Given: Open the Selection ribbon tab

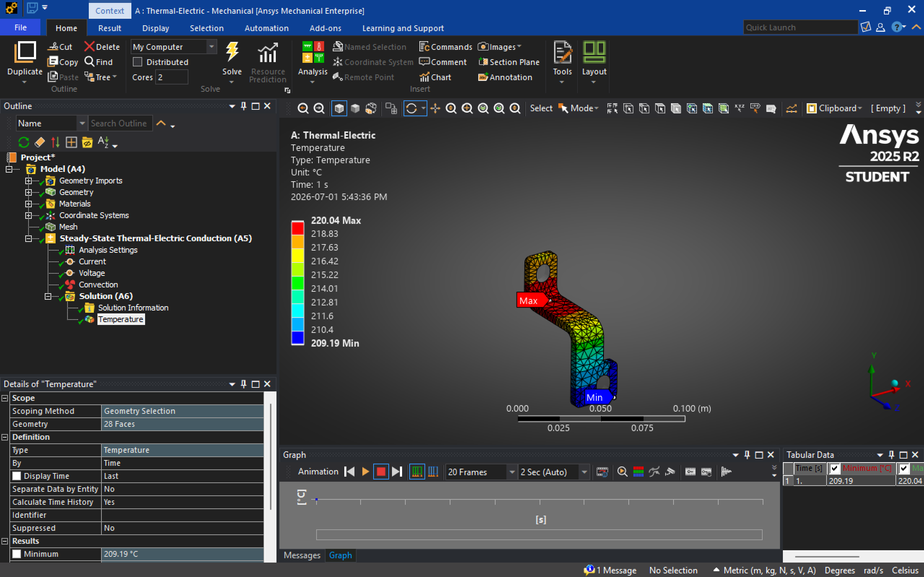Looking at the screenshot, I should (207, 28).
